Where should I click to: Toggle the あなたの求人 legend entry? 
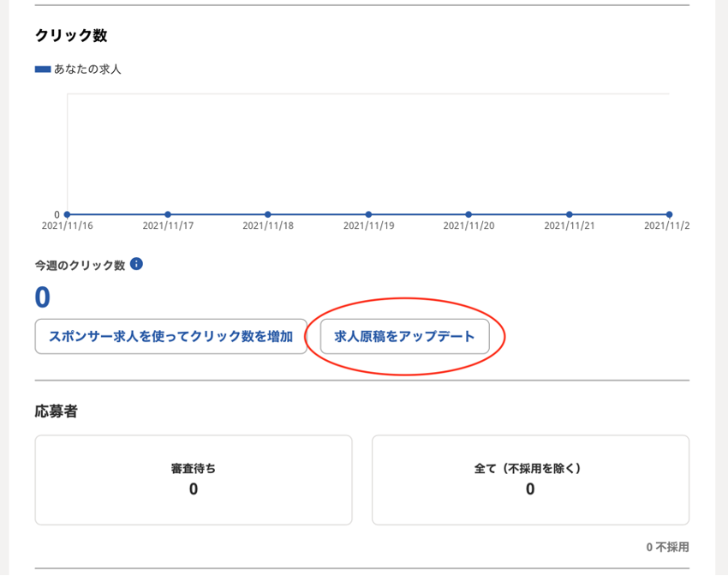pos(78,69)
